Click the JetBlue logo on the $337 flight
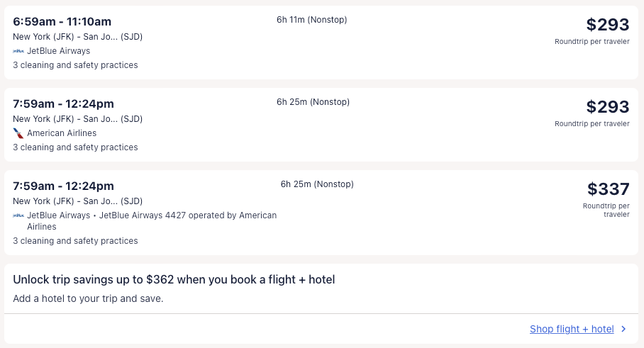This screenshot has height=348, width=644. pos(18,215)
